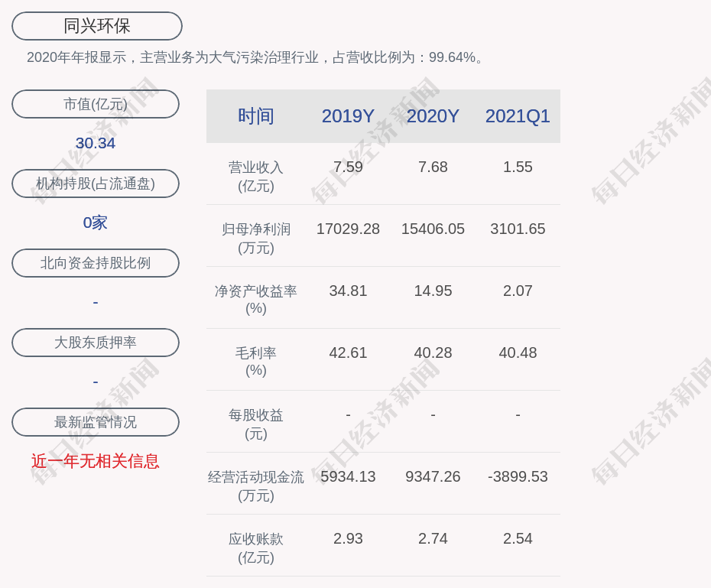711x588 pixels.
Task: Select the 应收账款(亿元) row label
Action: 256,548
